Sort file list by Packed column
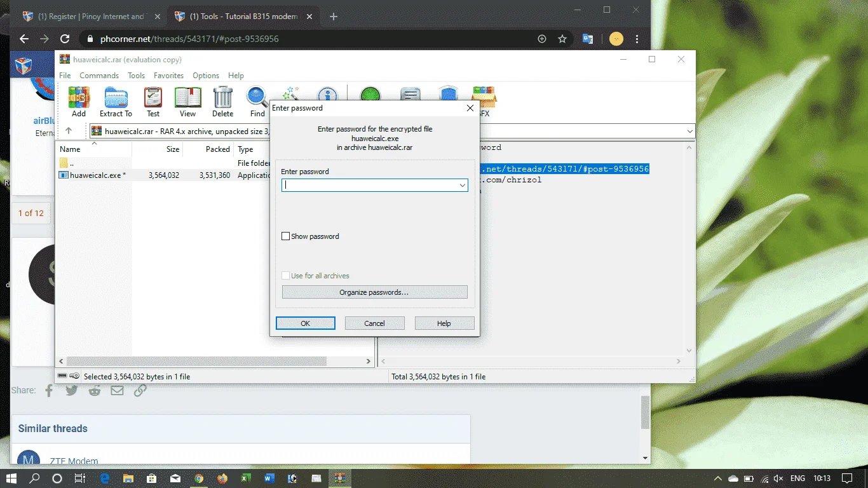 pos(208,149)
